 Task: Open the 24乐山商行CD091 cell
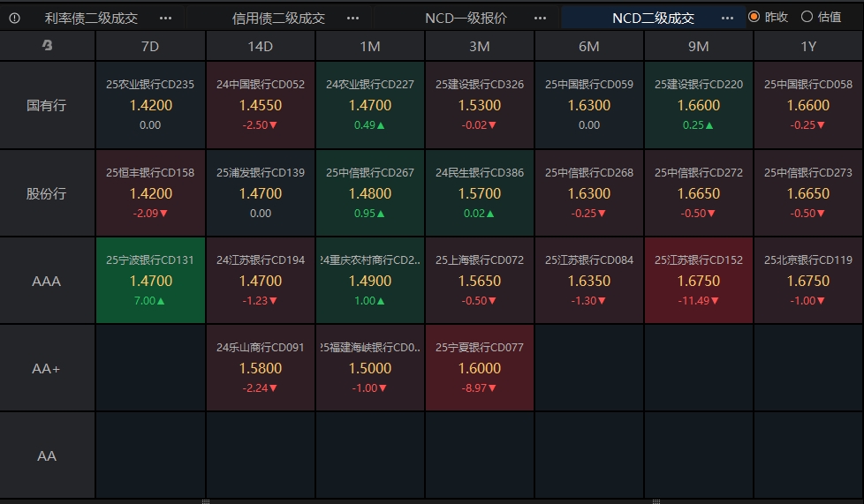pyautogui.click(x=260, y=368)
